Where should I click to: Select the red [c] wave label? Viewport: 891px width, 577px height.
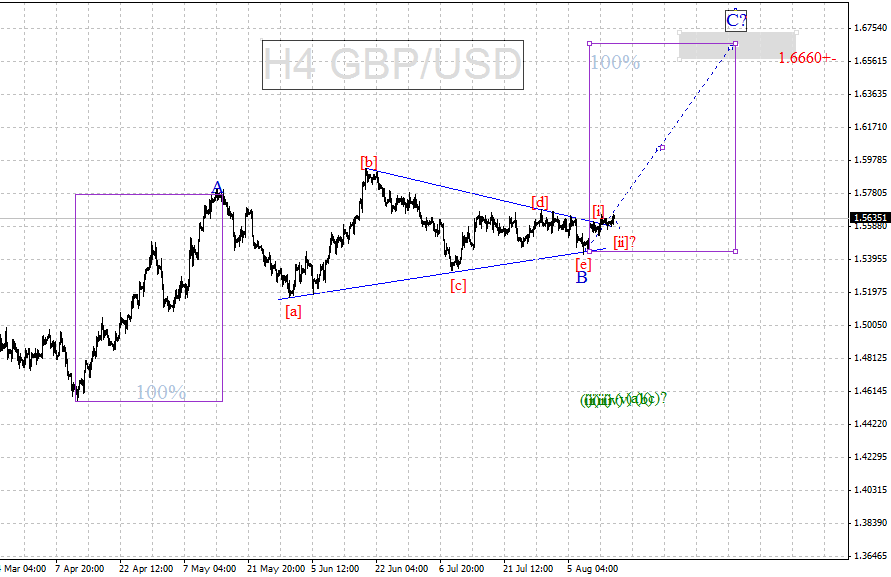[x=458, y=285]
